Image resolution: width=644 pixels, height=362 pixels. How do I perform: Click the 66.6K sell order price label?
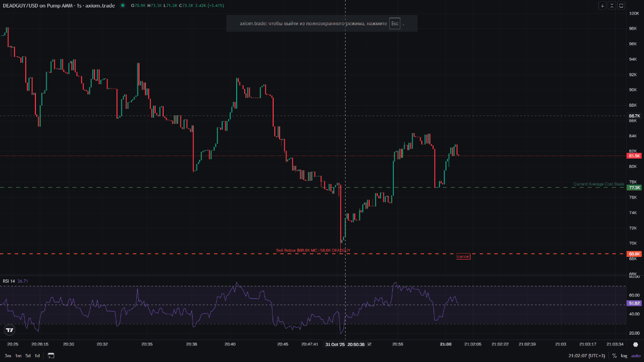(634, 254)
